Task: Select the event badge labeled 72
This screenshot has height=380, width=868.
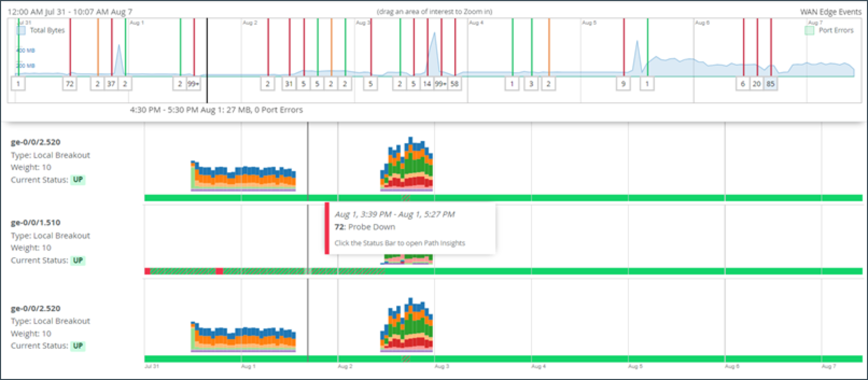Action: (x=69, y=84)
